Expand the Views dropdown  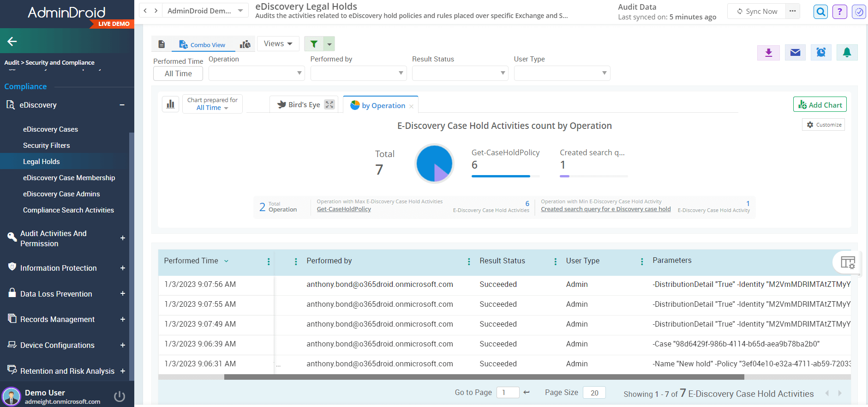pos(278,44)
